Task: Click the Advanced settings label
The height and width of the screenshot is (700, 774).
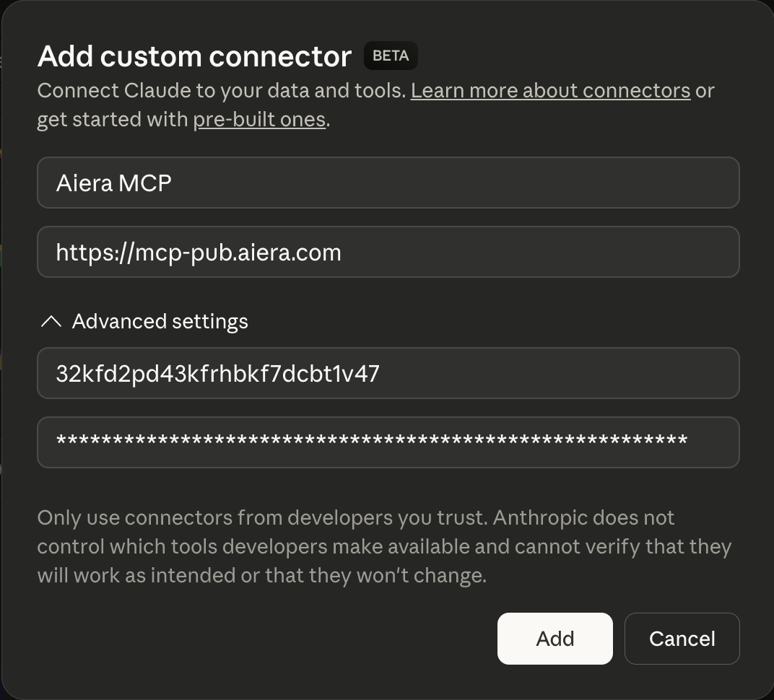Action: (x=160, y=321)
